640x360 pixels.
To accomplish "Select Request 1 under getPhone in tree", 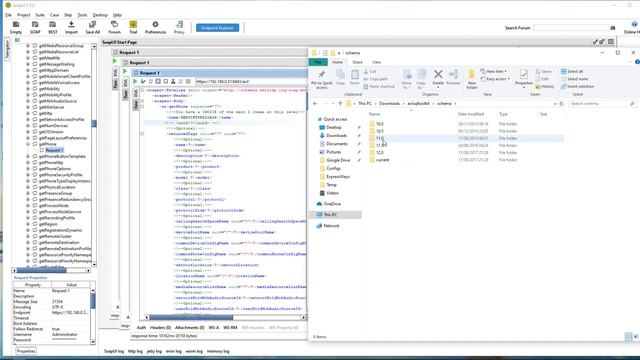I will 54,150.
